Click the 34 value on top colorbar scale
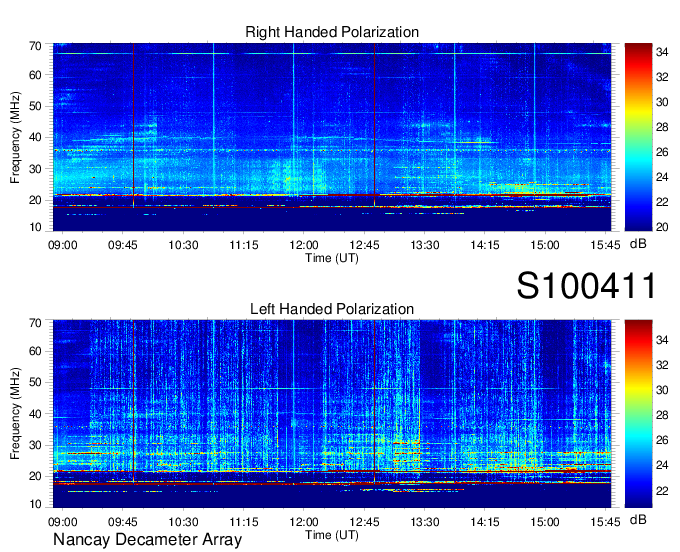680x552 pixels. click(662, 52)
